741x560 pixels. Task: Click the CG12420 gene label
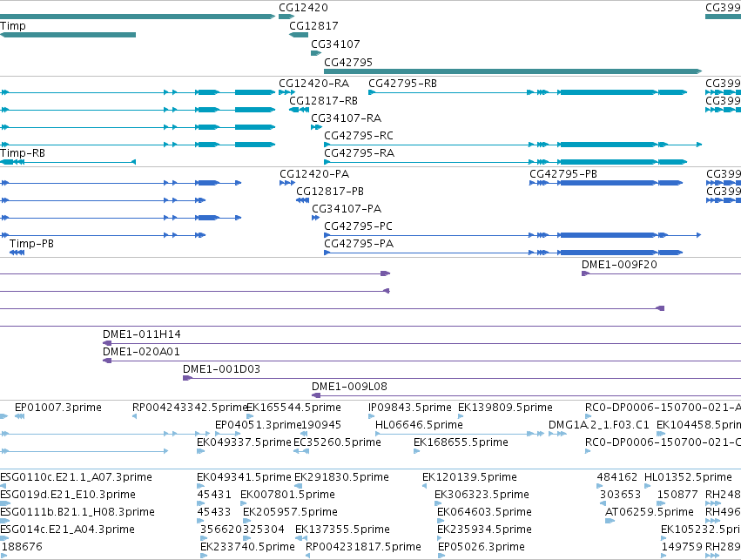tap(303, 8)
